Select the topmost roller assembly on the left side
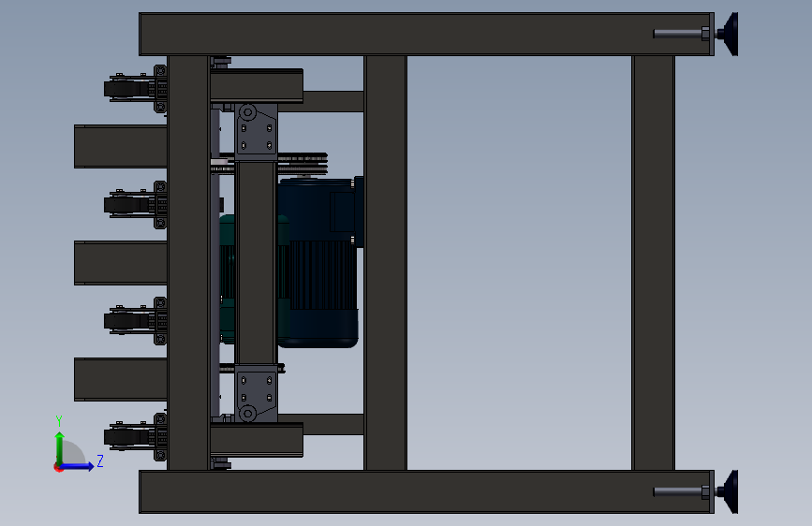The image size is (812, 526). click(x=136, y=89)
